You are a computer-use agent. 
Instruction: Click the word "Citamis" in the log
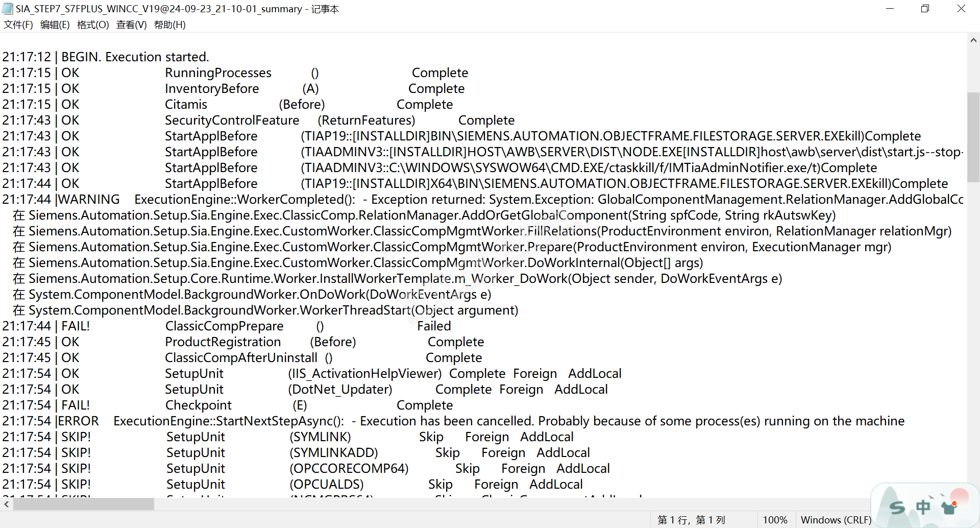click(x=186, y=104)
